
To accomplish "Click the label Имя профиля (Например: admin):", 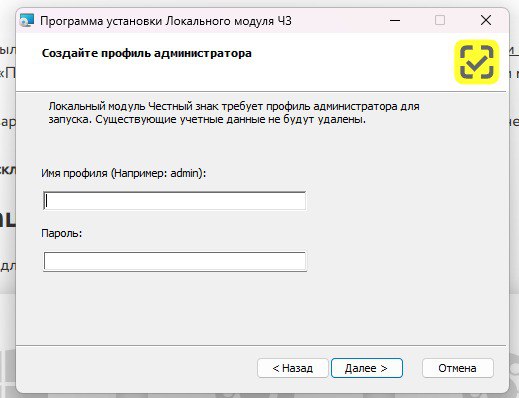I will pos(124,173).
